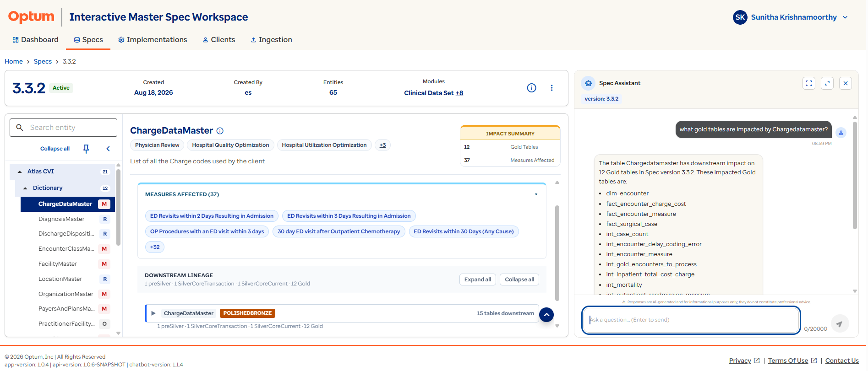868x371 pixels.
Task: Select the Physician Review module chip
Action: pos(157,145)
